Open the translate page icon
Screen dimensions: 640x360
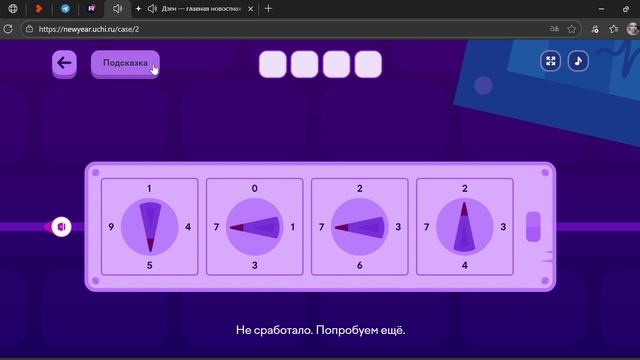coord(554,29)
